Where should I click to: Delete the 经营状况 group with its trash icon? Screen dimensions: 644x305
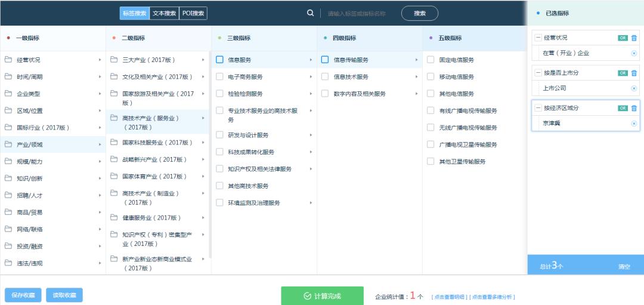(634, 38)
